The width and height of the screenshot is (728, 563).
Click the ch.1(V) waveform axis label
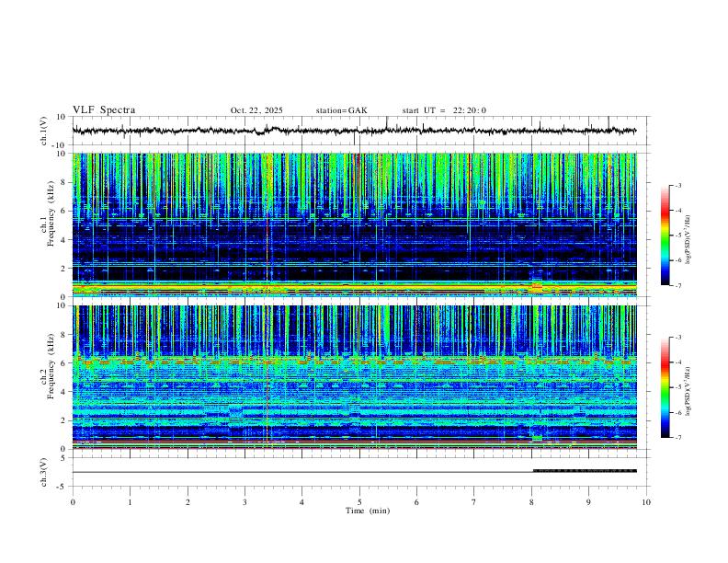[x=44, y=131]
